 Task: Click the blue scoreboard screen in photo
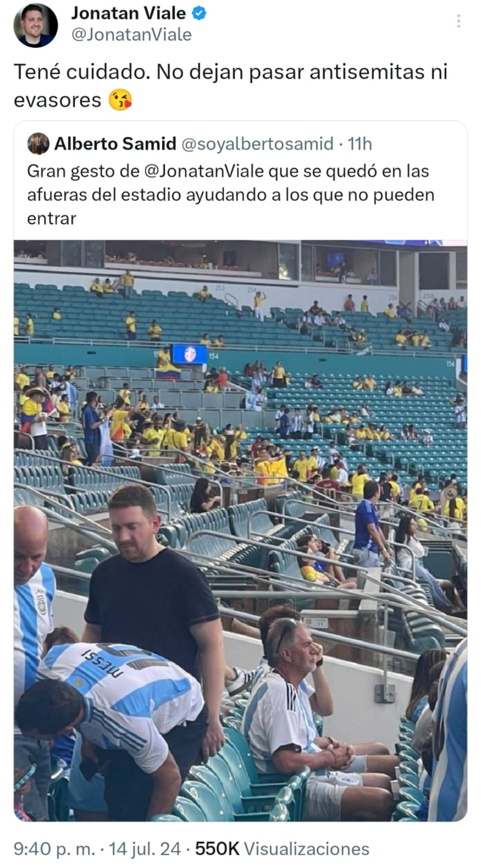[x=190, y=354]
